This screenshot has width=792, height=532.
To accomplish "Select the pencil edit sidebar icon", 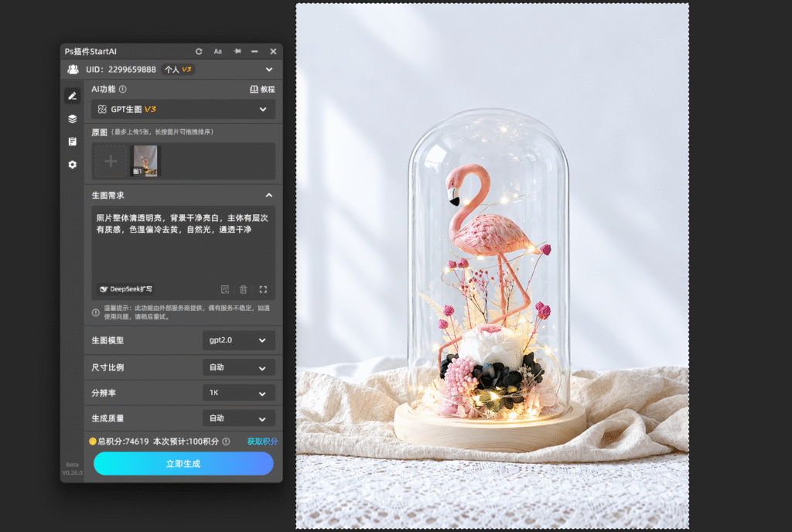I will (72, 96).
